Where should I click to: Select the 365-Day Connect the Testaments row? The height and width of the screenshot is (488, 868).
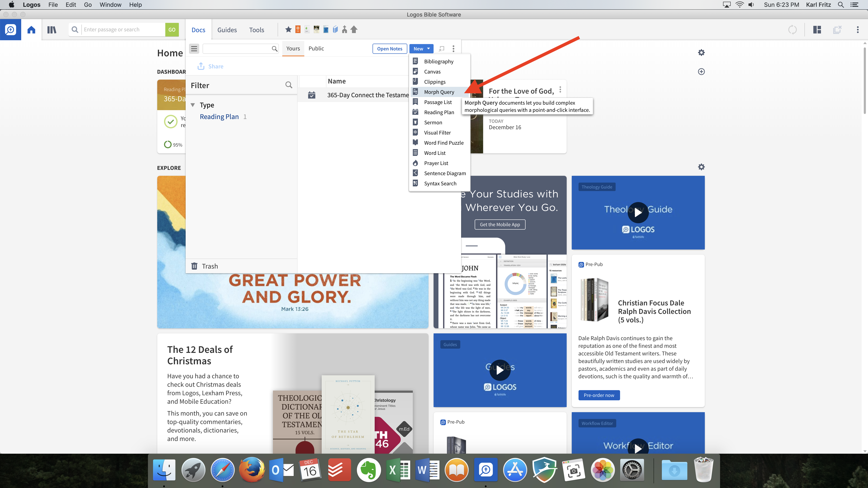pos(353,95)
